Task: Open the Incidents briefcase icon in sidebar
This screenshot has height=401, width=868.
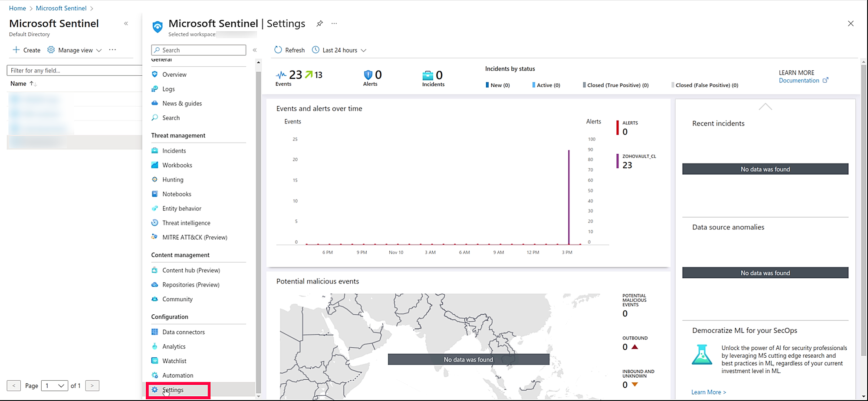Action: (x=155, y=150)
